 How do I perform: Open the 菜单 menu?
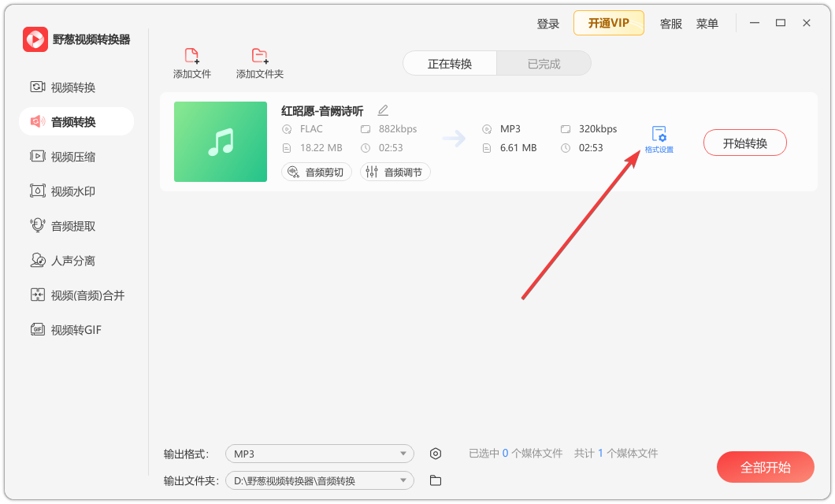coord(707,24)
